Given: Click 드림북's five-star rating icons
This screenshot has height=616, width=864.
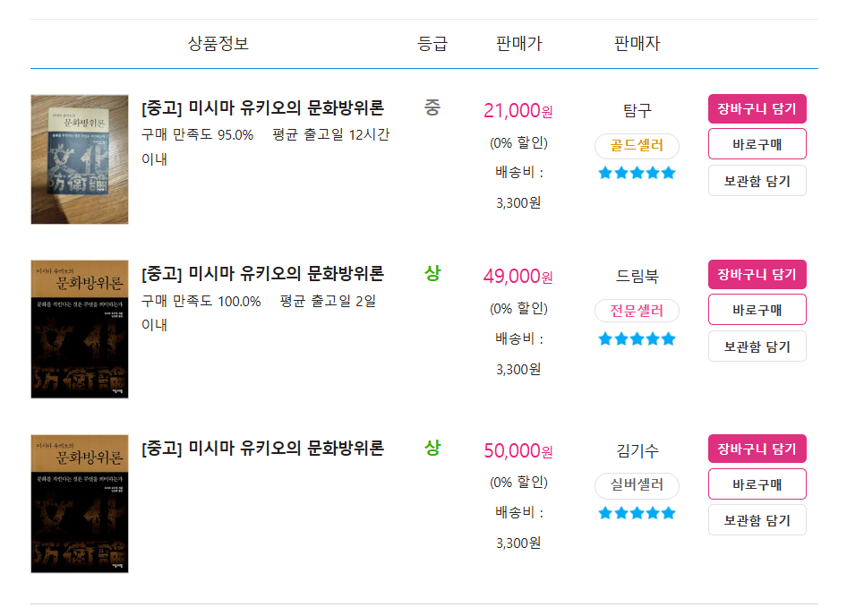Looking at the screenshot, I should point(637,339).
